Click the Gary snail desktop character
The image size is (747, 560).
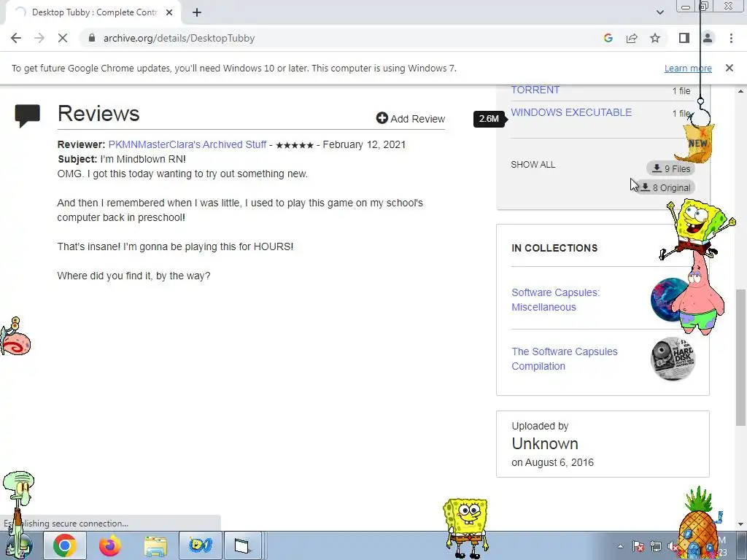(15, 337)
